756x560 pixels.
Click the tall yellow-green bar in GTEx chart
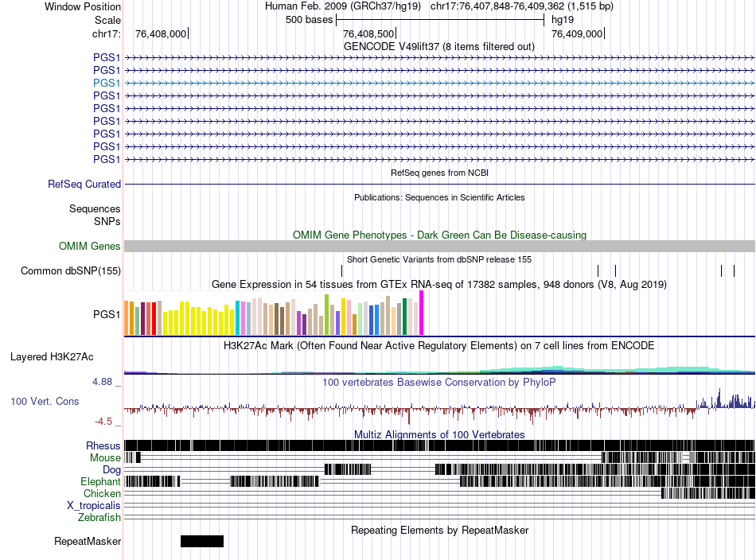point(327,315)
